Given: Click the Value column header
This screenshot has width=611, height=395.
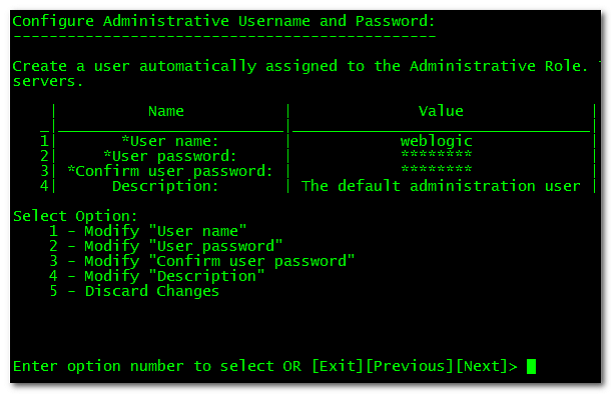Looking at the screenshot, I should pyautogui.click(x=441, y=111).
